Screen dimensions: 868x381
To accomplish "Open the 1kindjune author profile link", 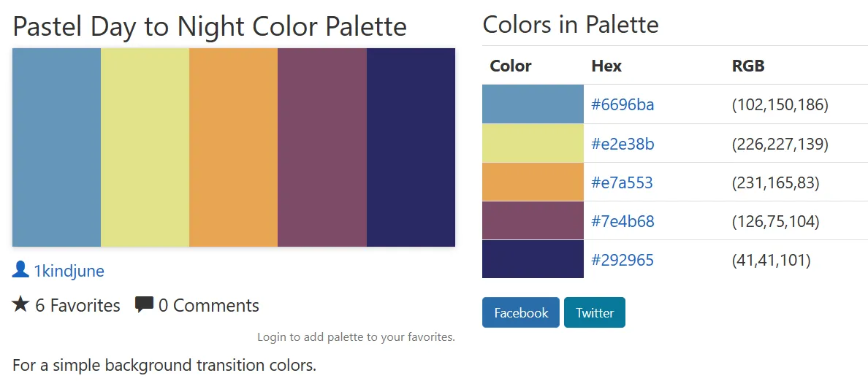I will [69, 271].
